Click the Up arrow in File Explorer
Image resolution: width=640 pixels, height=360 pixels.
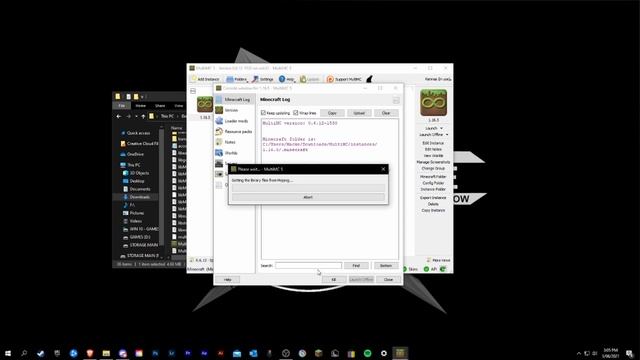coord(143,116)
